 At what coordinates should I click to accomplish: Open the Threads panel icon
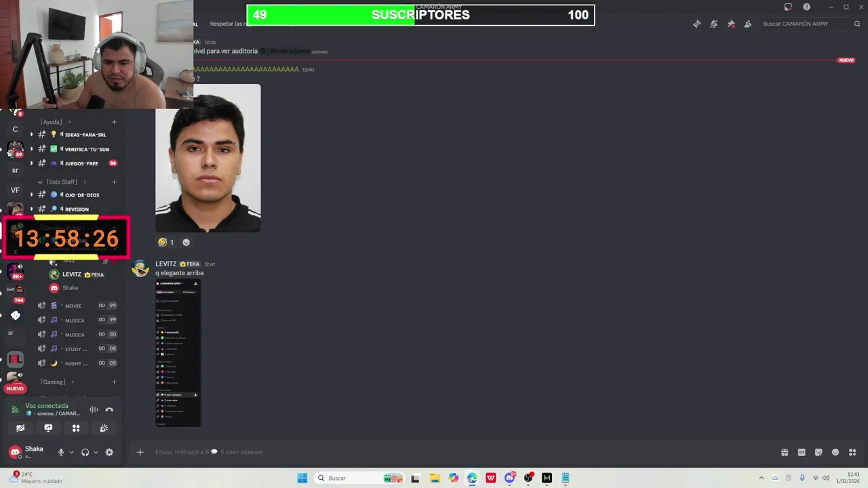pos(696,24)
